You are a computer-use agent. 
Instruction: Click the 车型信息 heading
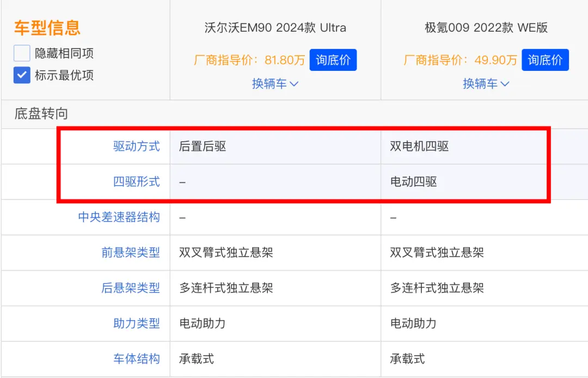47,28
